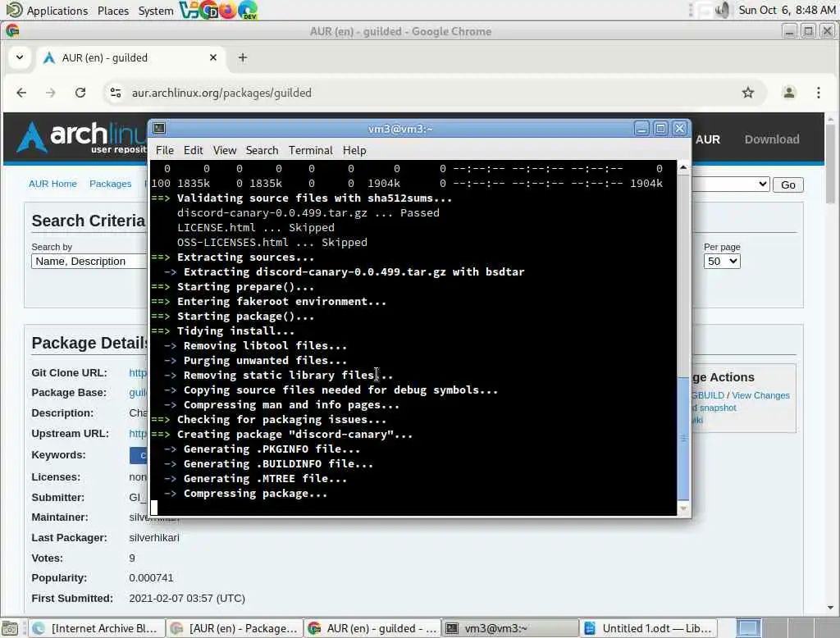840x638 pixels.
Task: Open the Terminal menu in terminal window
Action: tap(311, 151)
